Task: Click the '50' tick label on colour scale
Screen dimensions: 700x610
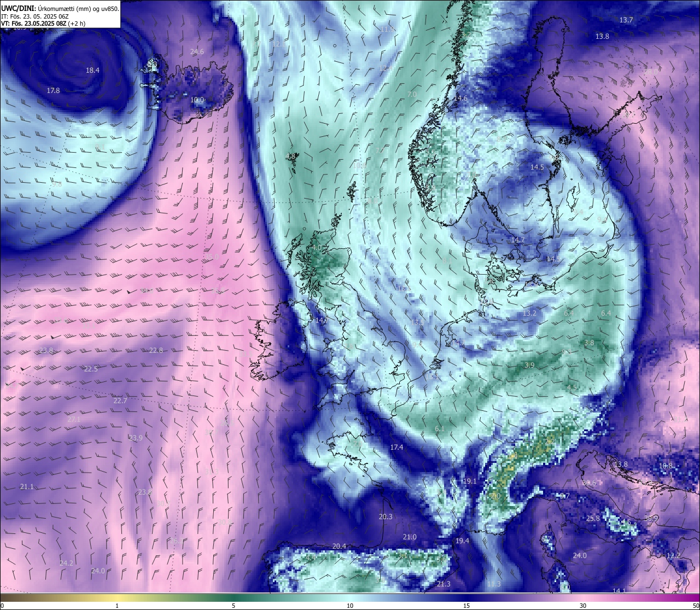Action: (696, 606)
